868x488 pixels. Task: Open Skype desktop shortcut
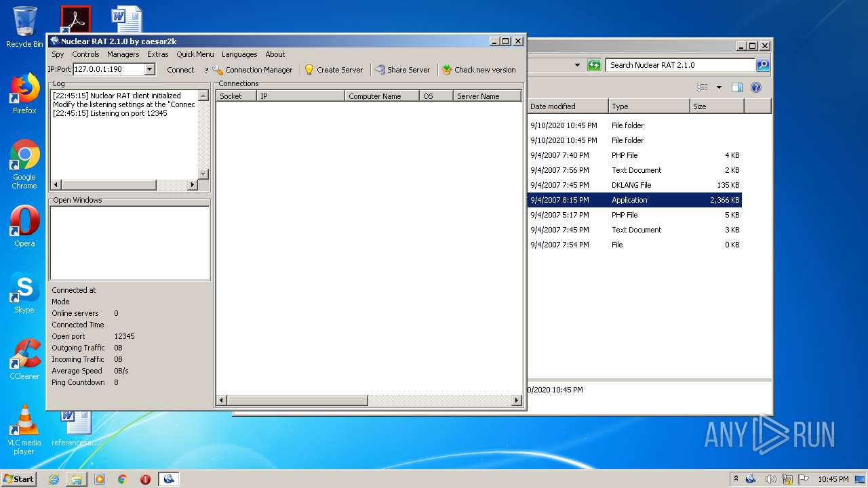pyautogui.click(x=24, y=293)
